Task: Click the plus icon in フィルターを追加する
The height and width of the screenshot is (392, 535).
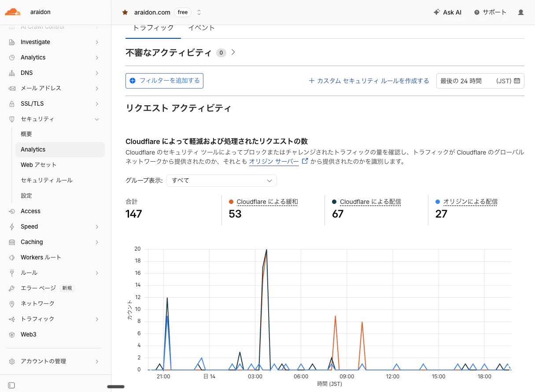Action: pyautogui.click(x=133, y=81)
